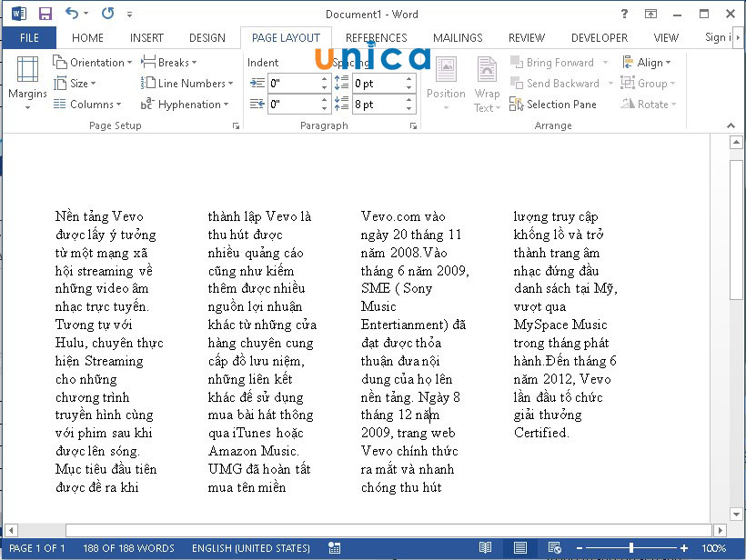Click the zoom out minus button
746x560 pixels.
click(x=579, y=548)
